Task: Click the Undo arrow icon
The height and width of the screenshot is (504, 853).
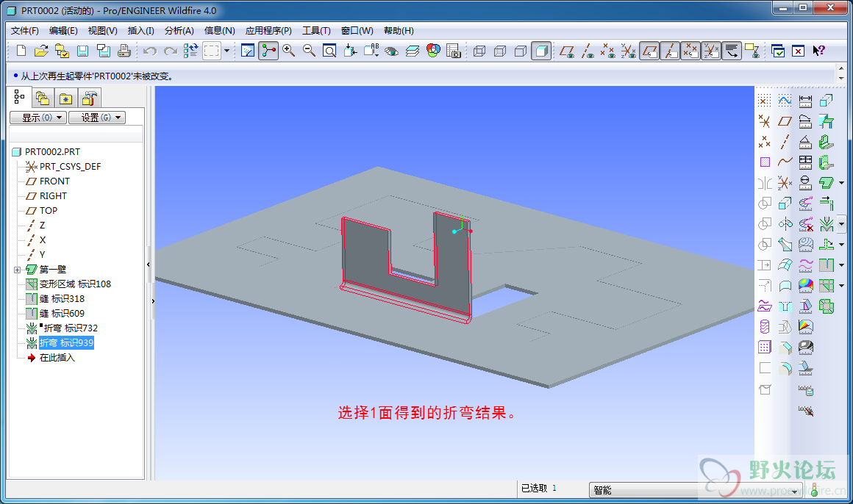Action: click(x=150, y=51)
